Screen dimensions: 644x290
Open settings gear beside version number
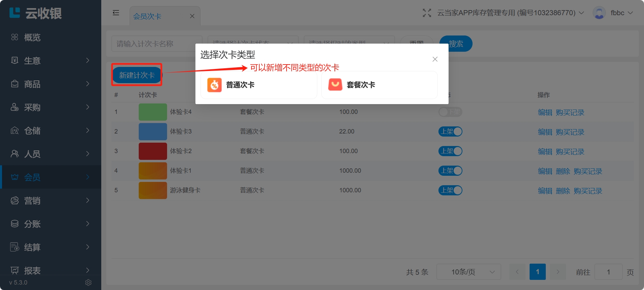[x=88, y=282]
